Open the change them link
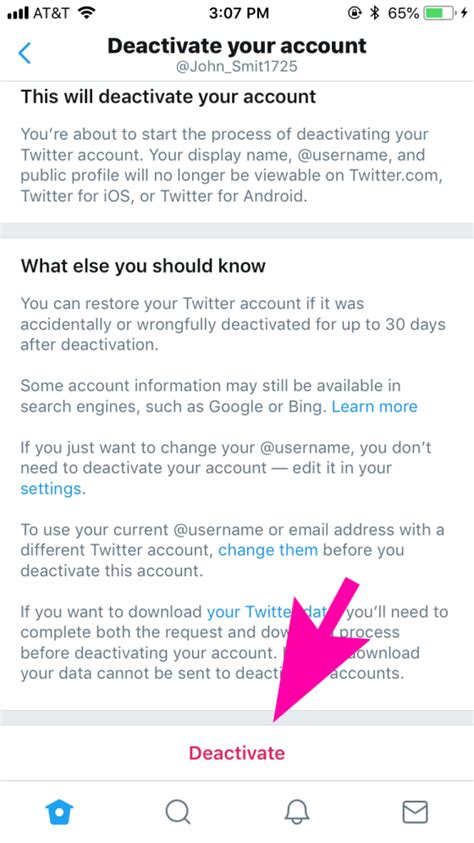The width and height of the screenshot is (474, 843). point(268,550)
